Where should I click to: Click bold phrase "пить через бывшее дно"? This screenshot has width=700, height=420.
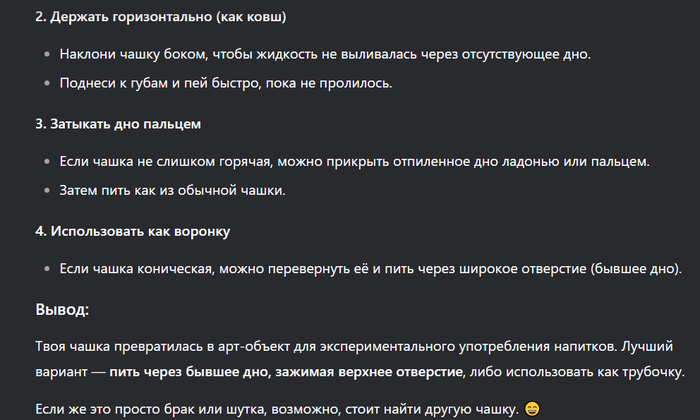[190, 372]
